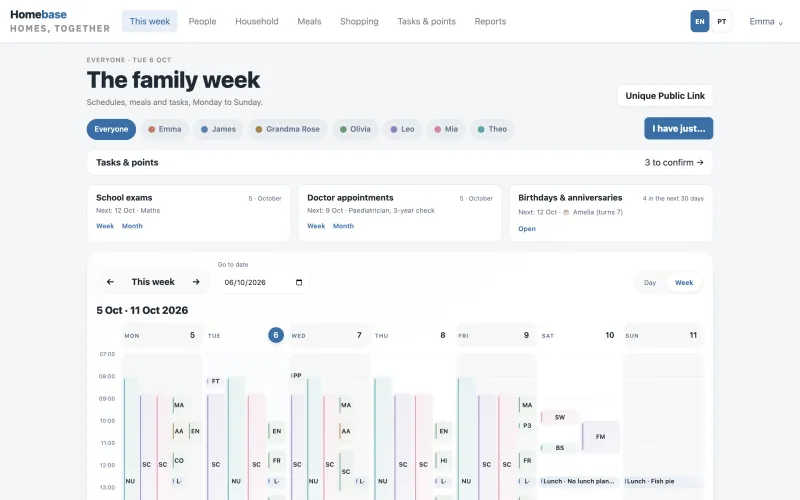
Task: Filter schedule by Leo
Action: pyautogui.click(x=403, y=129)
